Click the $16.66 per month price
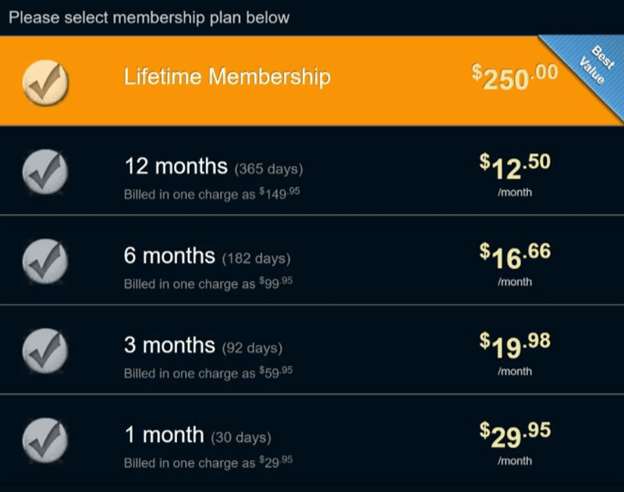 coord(515,256)
